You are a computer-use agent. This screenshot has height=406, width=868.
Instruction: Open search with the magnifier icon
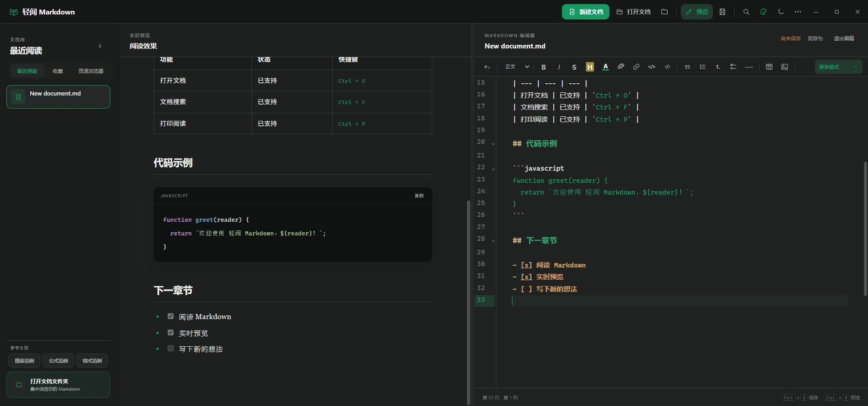(x=746, y=12)
